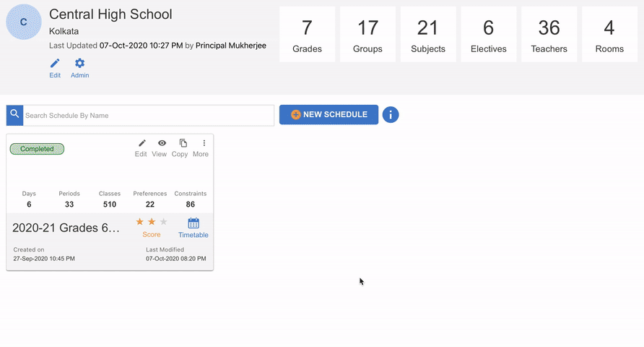Open the Groups count tile

pos(367,34)
